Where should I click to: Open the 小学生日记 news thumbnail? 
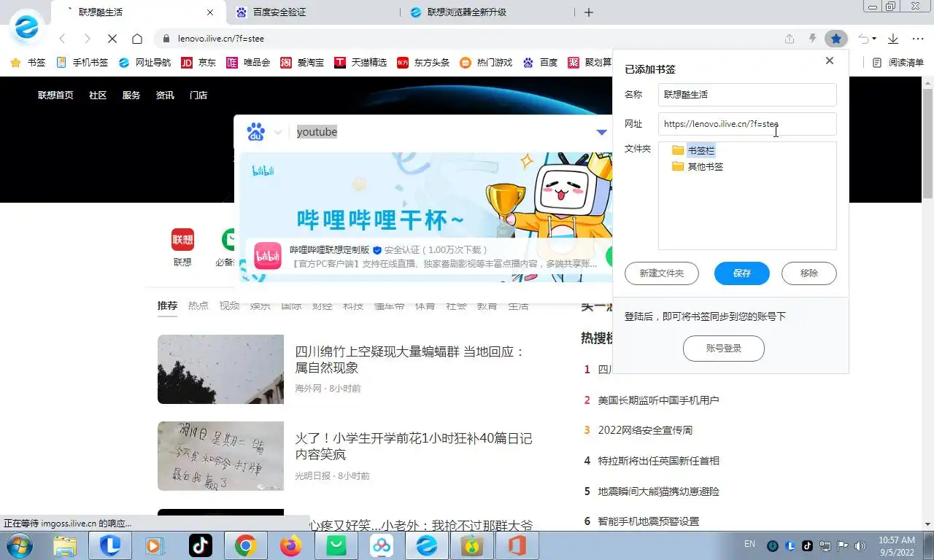[220, 456]
